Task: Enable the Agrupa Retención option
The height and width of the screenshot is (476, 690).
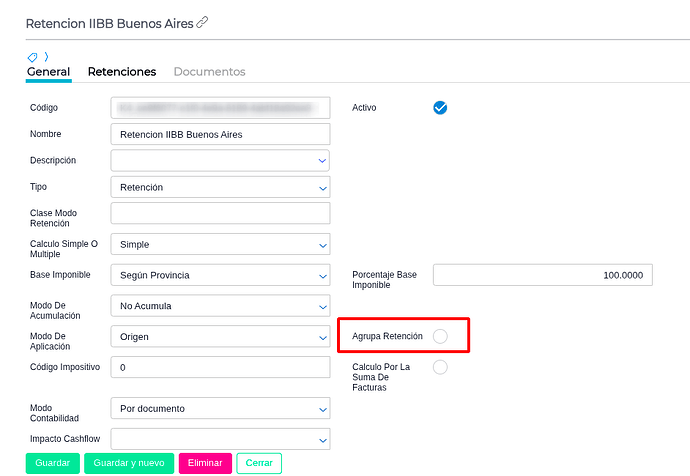Action: [x=440, y=337]
